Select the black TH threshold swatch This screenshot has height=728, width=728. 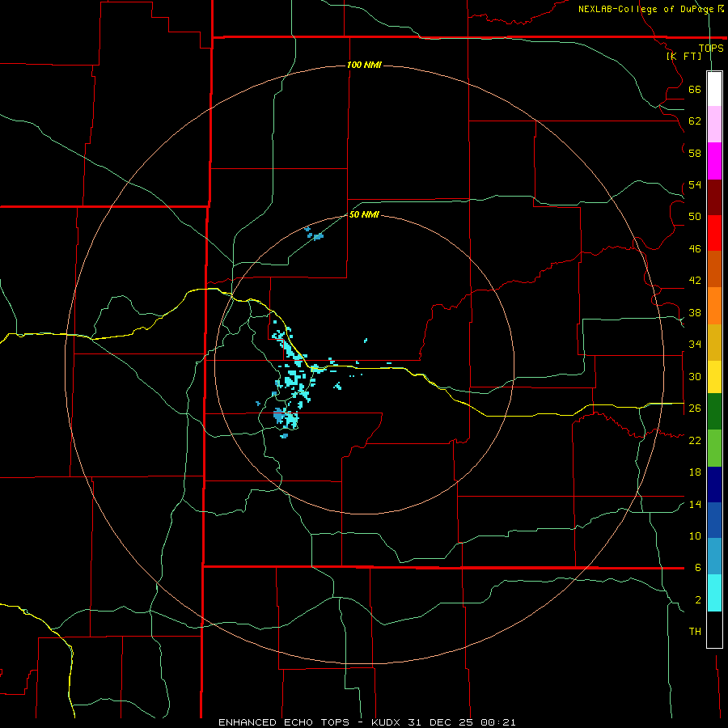714,629
